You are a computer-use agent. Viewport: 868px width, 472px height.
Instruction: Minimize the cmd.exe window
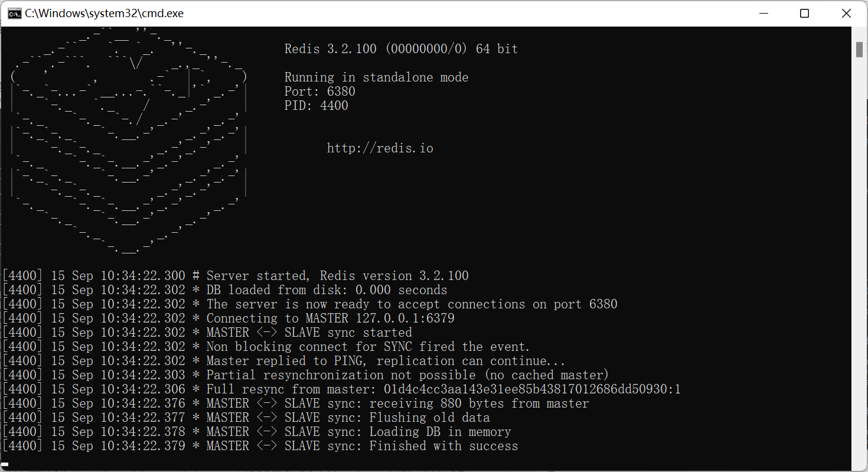point(763,13)
